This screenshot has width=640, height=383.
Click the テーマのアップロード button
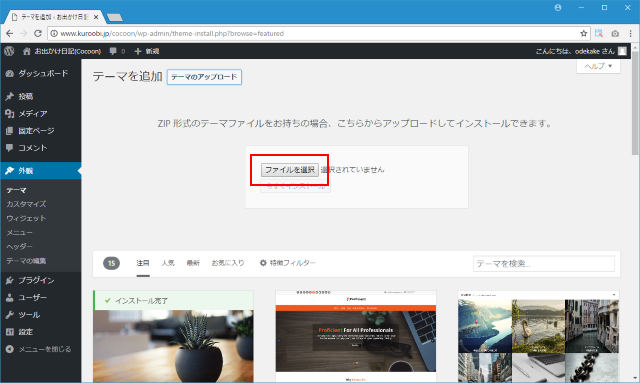pos(204,77)
